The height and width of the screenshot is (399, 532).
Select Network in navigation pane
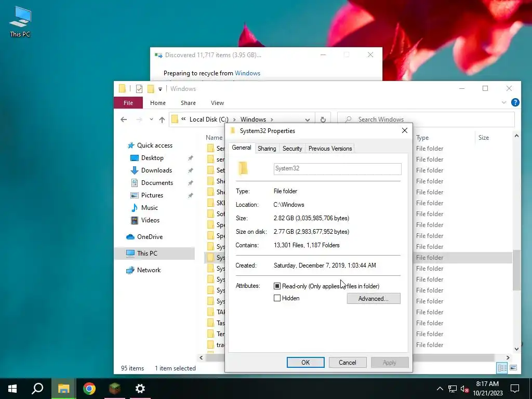tap(149, 270)
